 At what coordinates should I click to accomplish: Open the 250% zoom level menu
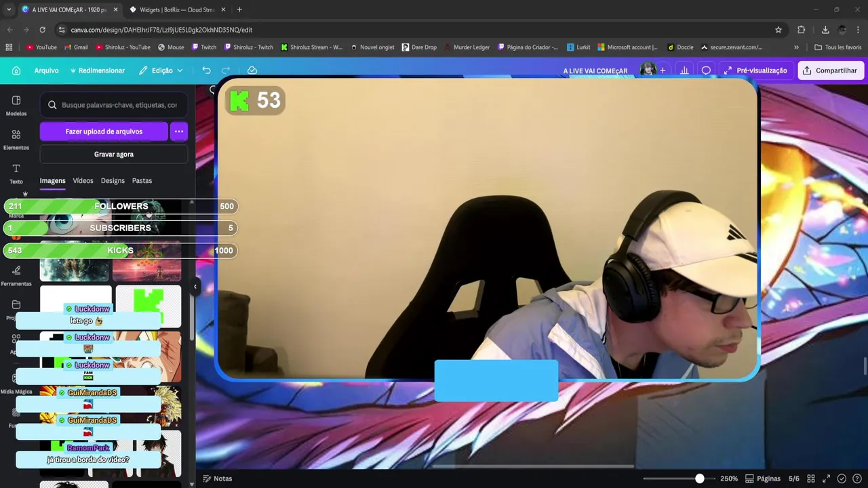(x=729, y=479)
